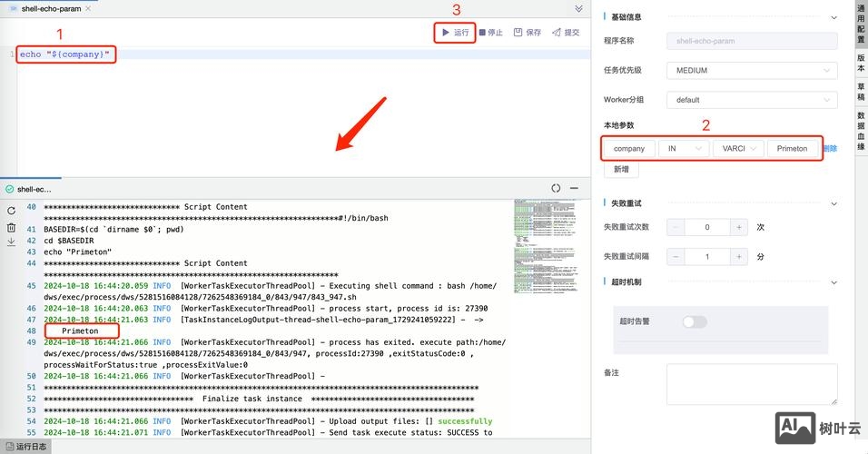Open the 任务优先级 MEDIUM dropdown

[751, 71]
